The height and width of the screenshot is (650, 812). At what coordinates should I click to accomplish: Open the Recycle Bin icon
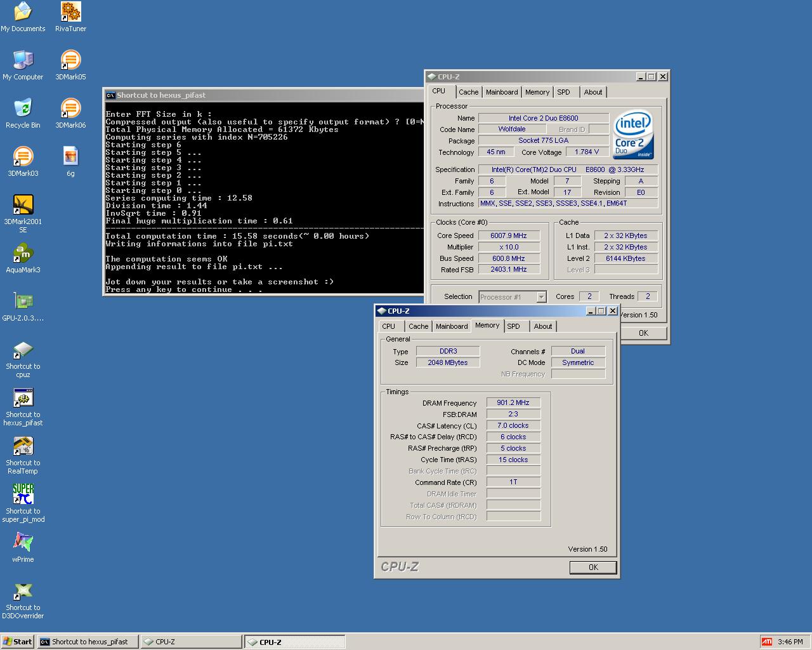[x=23, y=114]
